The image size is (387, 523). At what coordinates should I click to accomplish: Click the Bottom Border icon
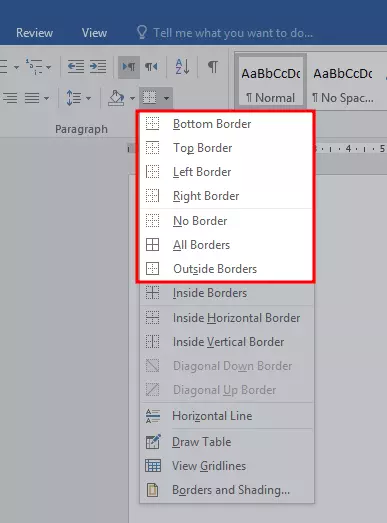152,123
